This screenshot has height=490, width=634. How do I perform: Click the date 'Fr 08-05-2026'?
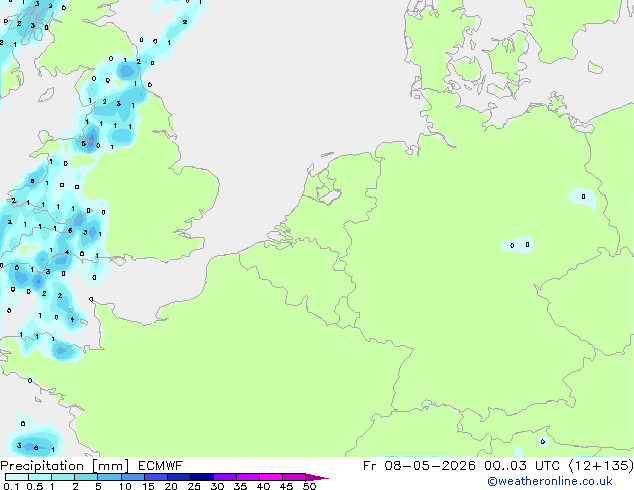click(419, 466)
